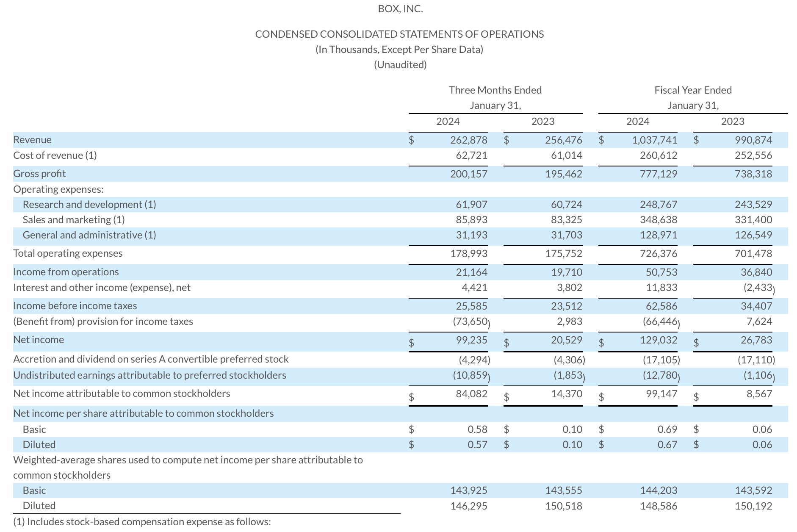Click the basic shares value 143,925
Image resolution: width=797 pixels, height=532 pixels.
(x=469, y=490)
